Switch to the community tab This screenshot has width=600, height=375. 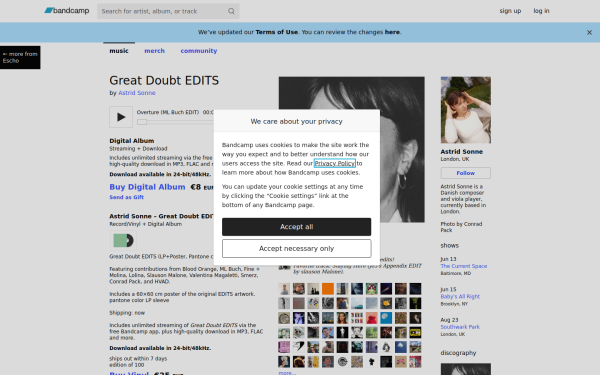(199, 51)
